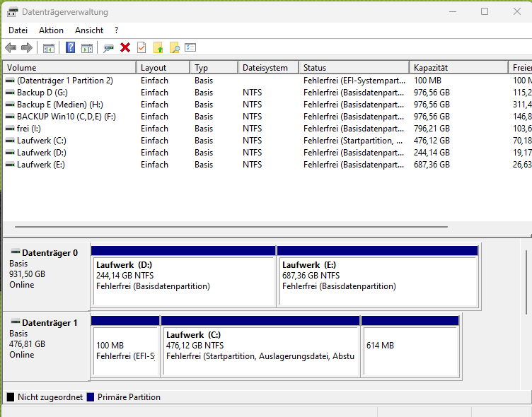This screenshot has height=417, width=532.
Task: Click the yellow page with green arrow icon
Action: click(x=158, y=47)
